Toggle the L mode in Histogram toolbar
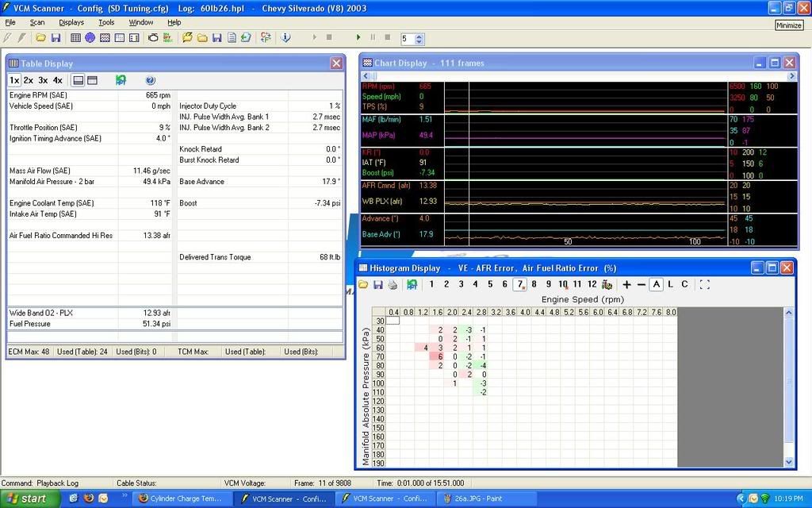 click(670, 284)
